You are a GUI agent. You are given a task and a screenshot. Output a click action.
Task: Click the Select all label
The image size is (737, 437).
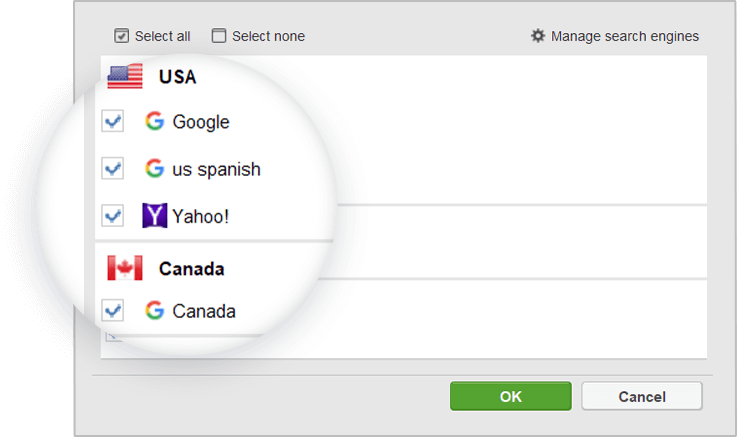162,36
